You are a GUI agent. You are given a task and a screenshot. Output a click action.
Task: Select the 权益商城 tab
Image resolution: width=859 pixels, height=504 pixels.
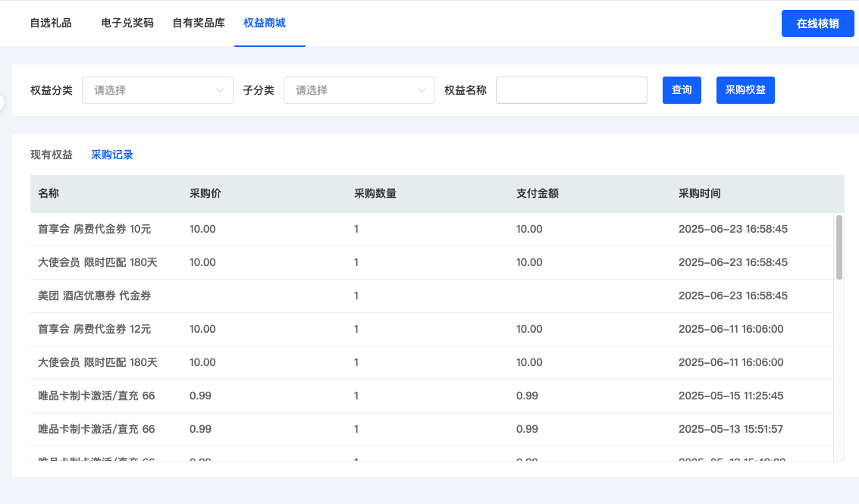pyautogui.click(x=265, y=23)
